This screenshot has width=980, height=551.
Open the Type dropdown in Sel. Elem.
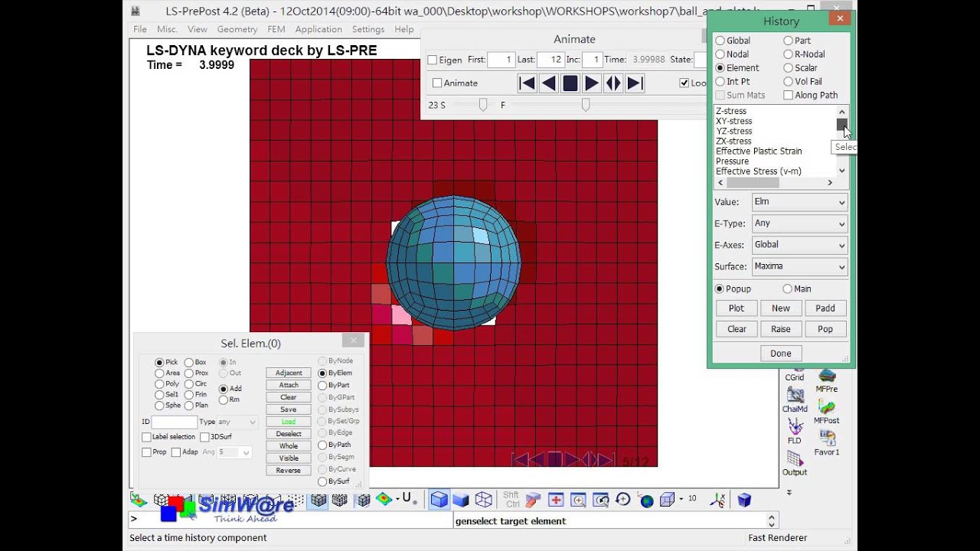point(237,422)
